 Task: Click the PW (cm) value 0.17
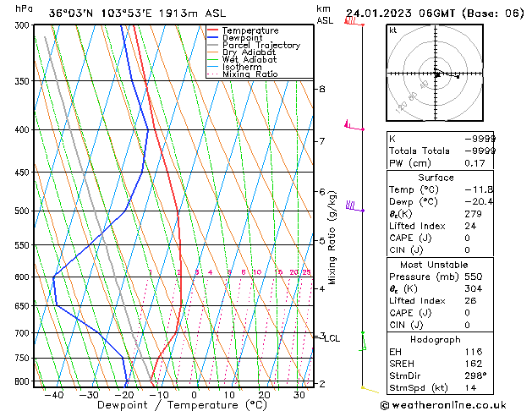click(x=474, y=163)
